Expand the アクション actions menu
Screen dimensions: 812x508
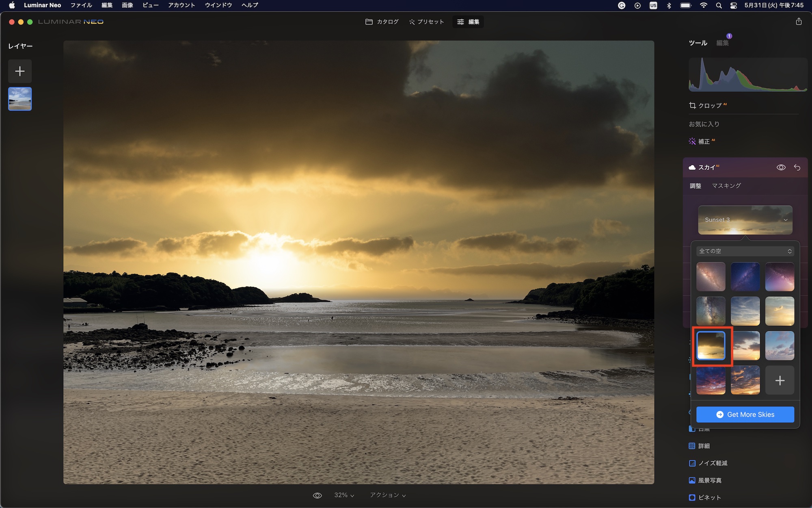pos(387,495)
